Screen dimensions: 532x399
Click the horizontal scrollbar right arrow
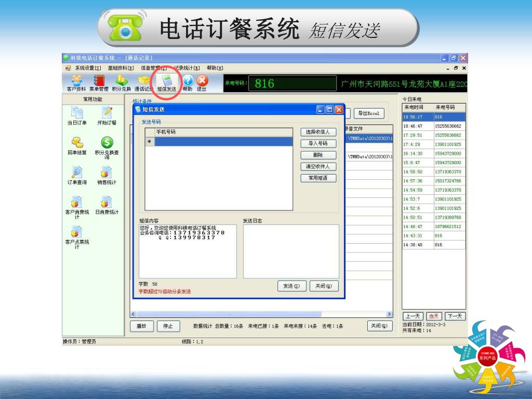[x=390, y=314]
